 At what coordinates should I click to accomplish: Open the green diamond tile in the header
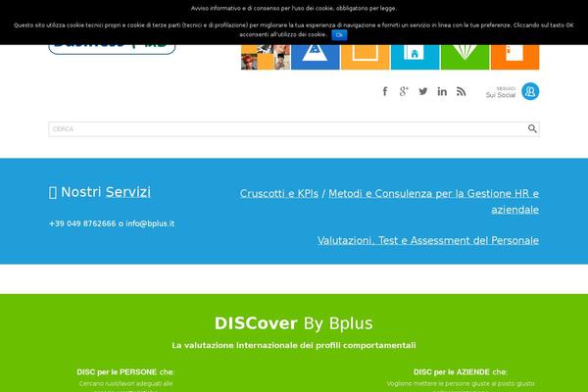[x=465, y=57]
